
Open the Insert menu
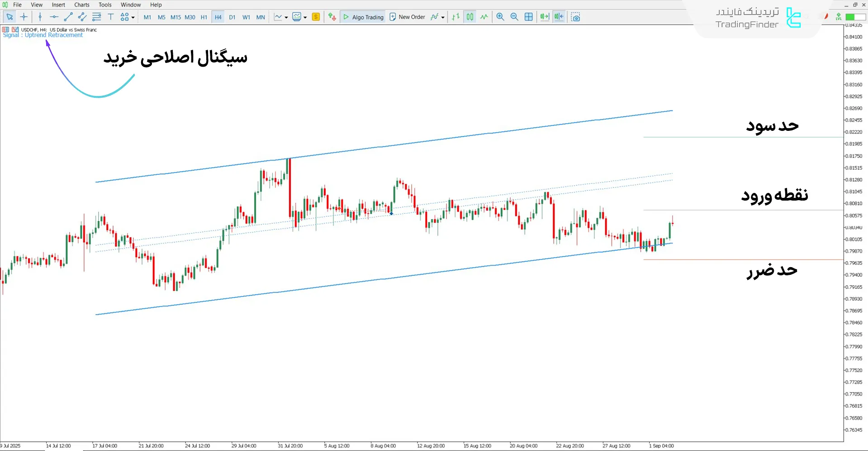point(58,5)
